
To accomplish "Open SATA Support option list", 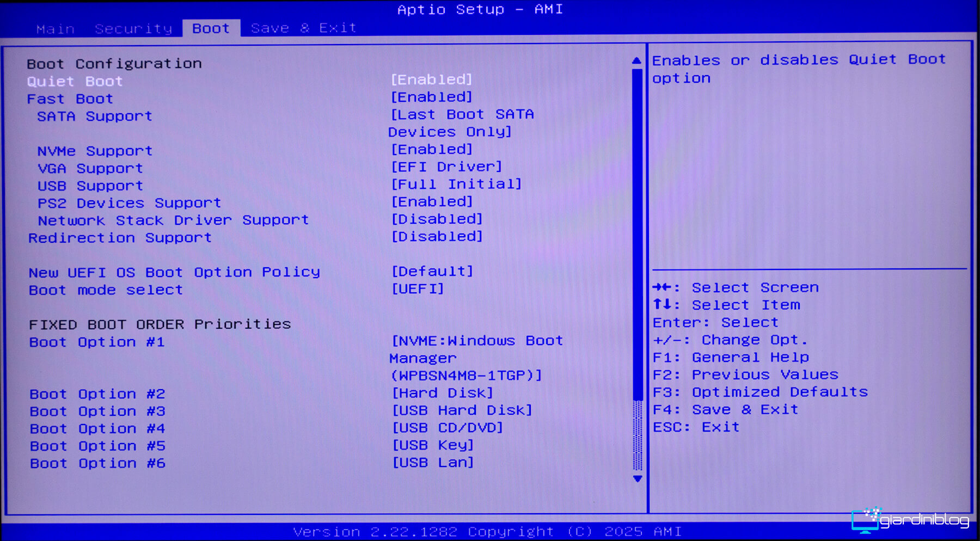I will pos(462,123).
